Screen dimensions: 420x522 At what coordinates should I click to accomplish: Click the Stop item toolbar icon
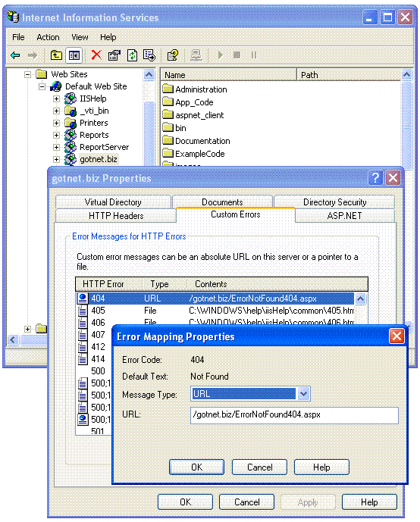pos(237,55)
